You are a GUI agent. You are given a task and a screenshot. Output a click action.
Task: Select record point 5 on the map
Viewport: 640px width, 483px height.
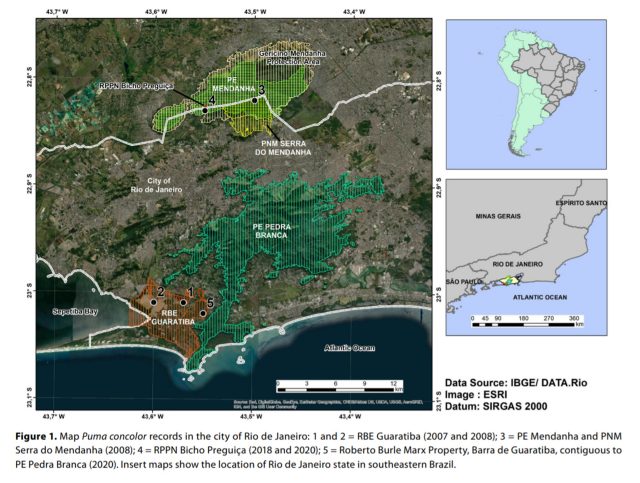(x=202, y=312)
